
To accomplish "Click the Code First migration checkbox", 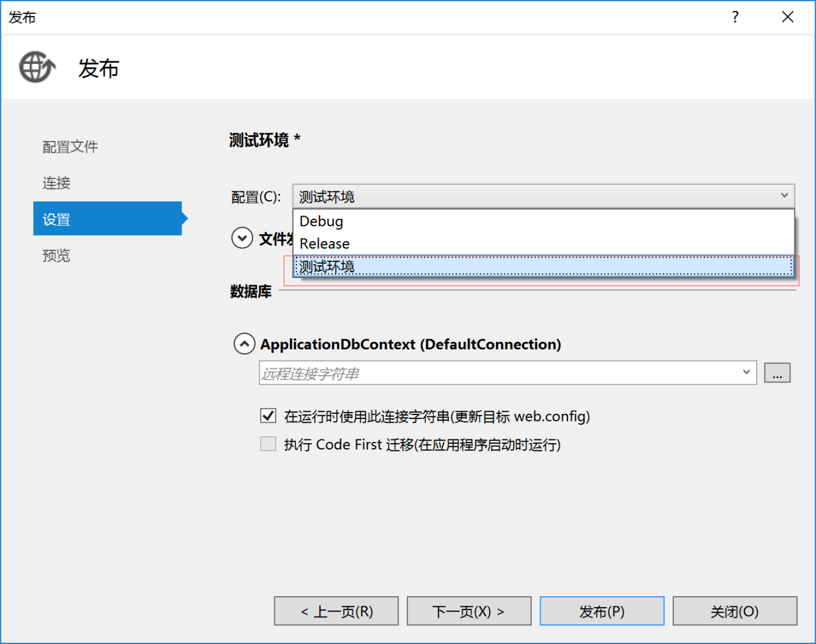I will (x=268, y=444).
